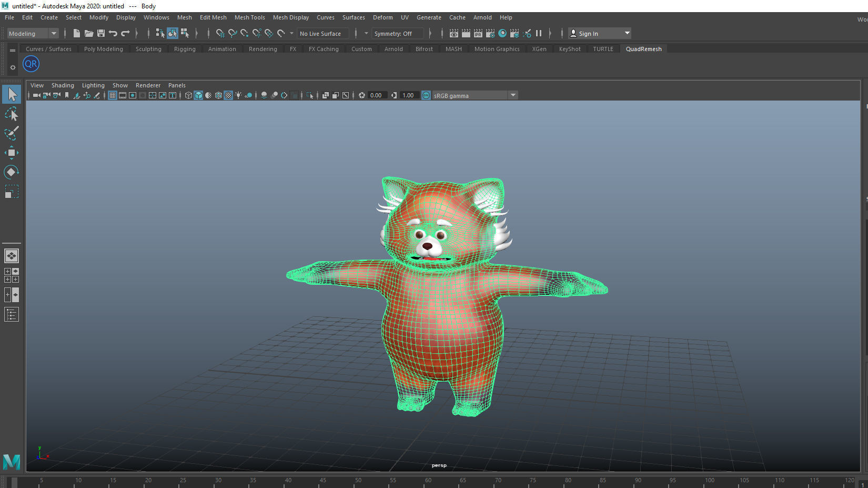
Task: Open the panel Panels menu
Action: (x=177, y=85)
